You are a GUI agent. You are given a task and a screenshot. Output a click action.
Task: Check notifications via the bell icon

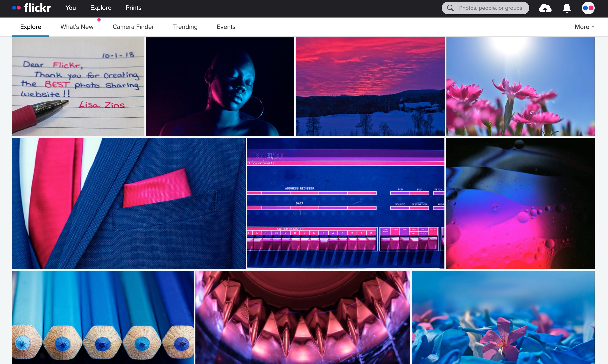pyautogui.click(x=567, y=8)
